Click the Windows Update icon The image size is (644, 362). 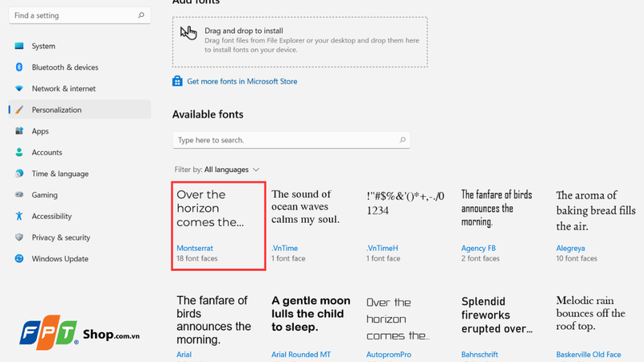tap(19, 259)
